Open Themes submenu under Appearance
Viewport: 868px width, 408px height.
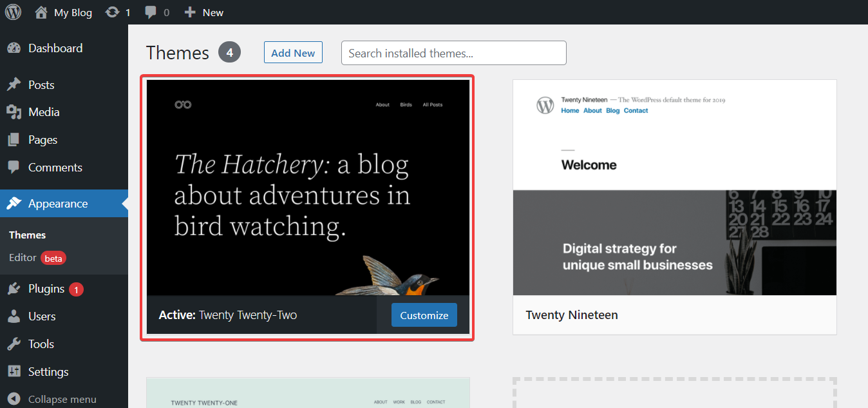point(28,235)
